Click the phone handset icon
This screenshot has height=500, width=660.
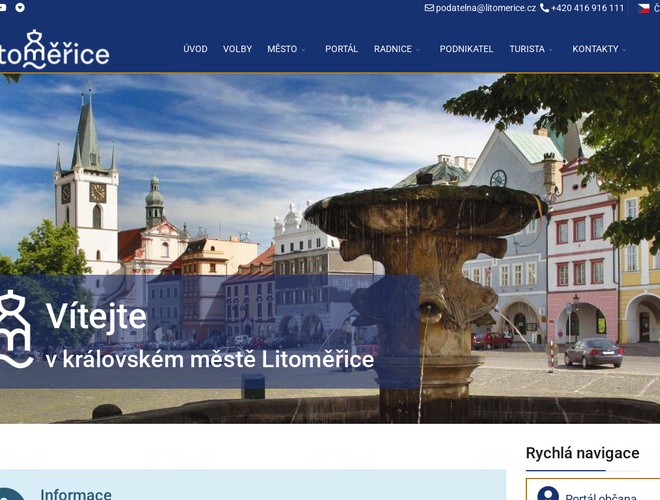(545, 8)
